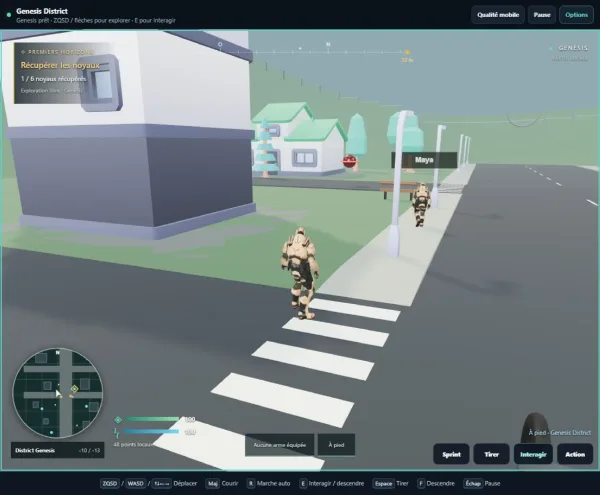The width and height of the screenshot is (600, 495).
Task: Click the F 'Descendre' hint
Action: click(436, 484)
